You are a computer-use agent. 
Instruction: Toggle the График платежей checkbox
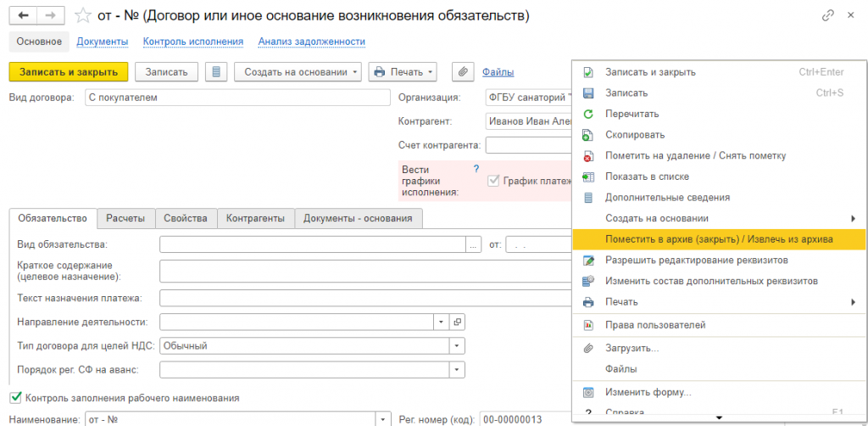493,180
